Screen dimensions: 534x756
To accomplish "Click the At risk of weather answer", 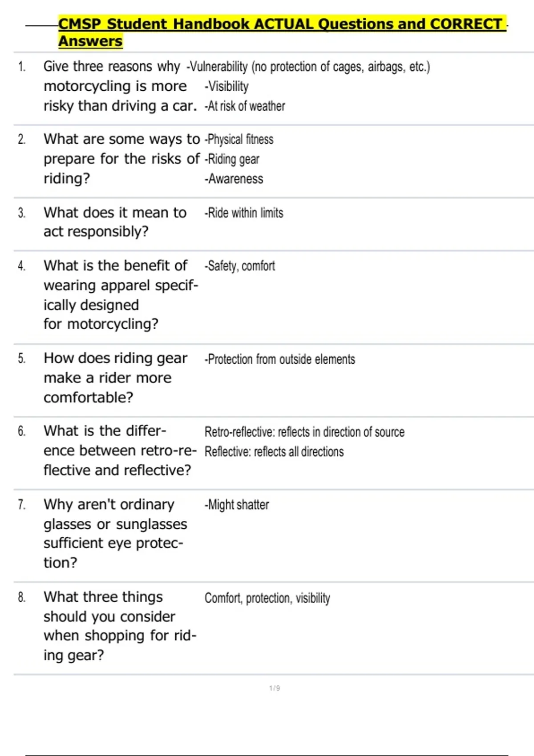I will tap(245, 106).
